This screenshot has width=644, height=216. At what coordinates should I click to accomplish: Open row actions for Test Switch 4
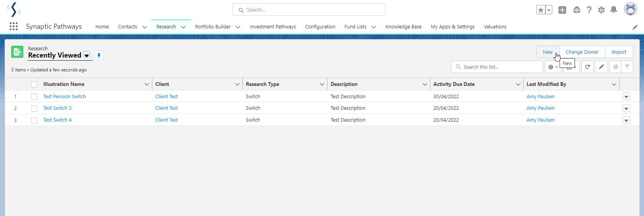tap(626, 120)
